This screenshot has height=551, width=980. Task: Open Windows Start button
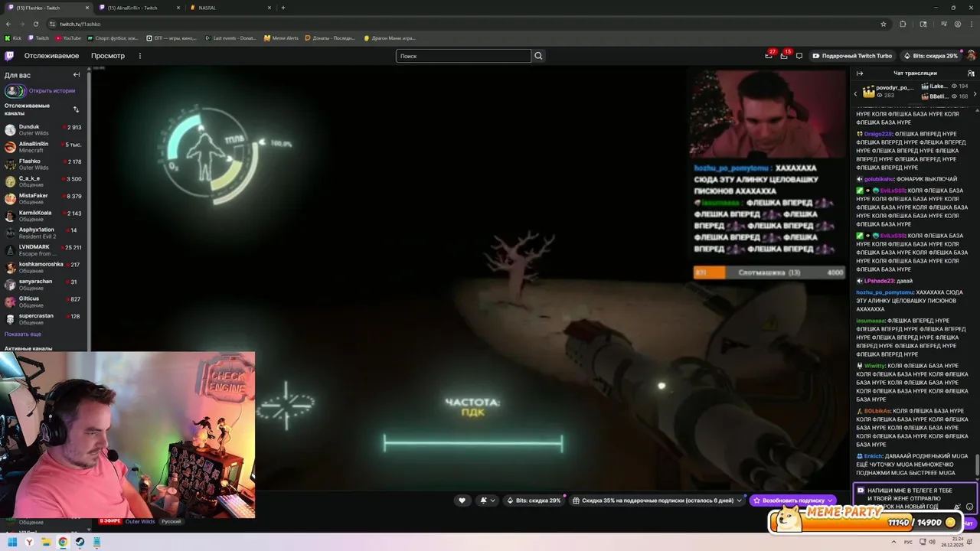point(12,542)
